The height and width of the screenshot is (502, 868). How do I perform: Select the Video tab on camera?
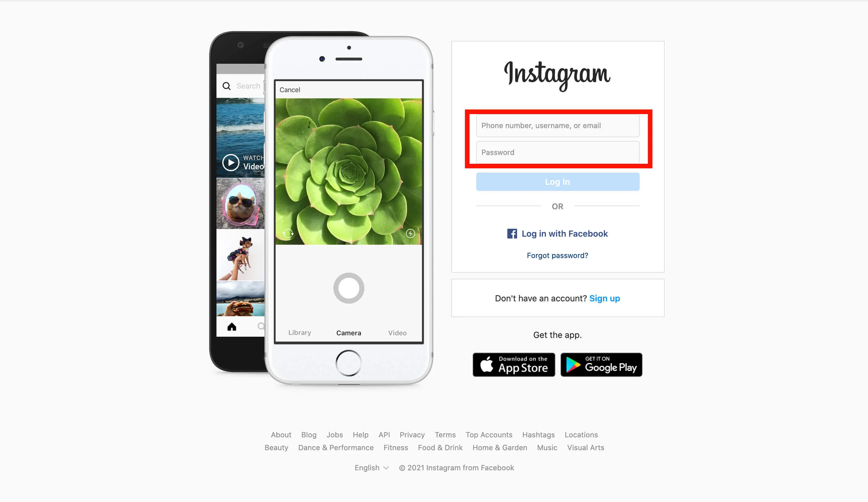397,332
